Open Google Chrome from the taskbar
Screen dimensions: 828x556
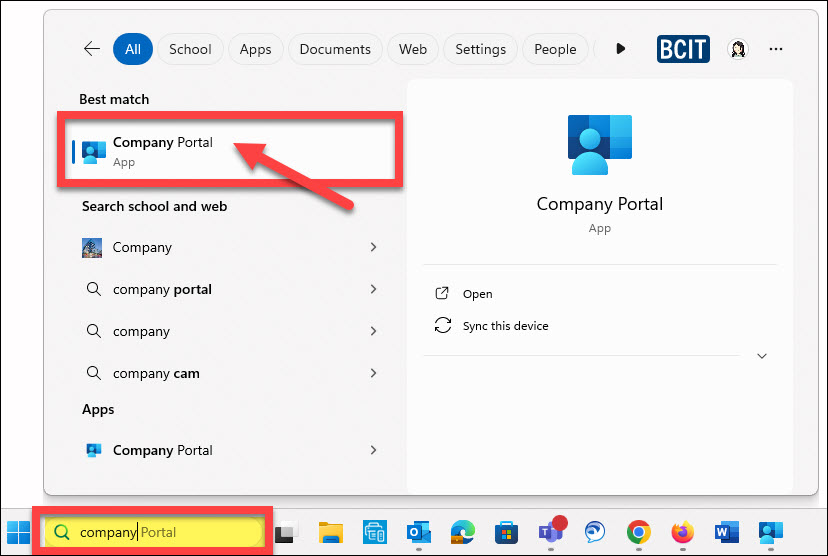click(638, 532)
